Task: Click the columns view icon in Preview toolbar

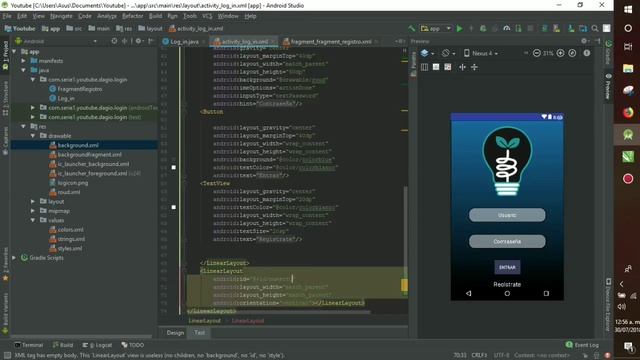Action: (x=424, y=67)
